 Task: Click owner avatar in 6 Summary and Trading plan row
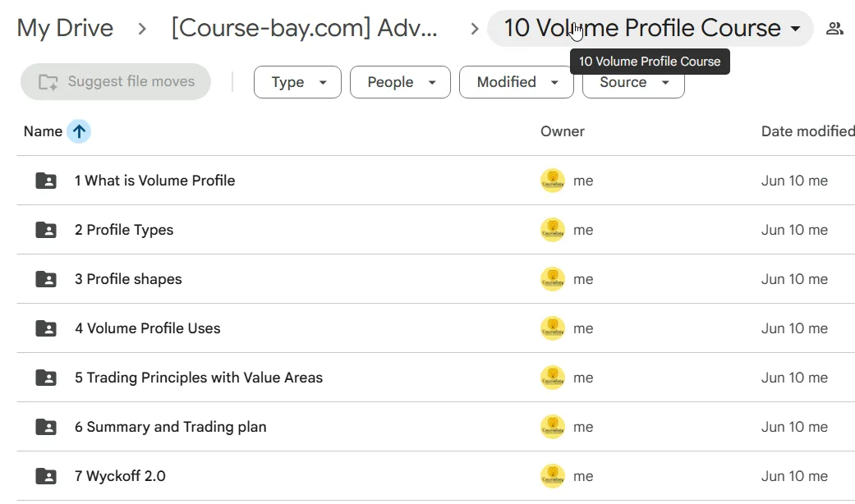pos(553,427)
